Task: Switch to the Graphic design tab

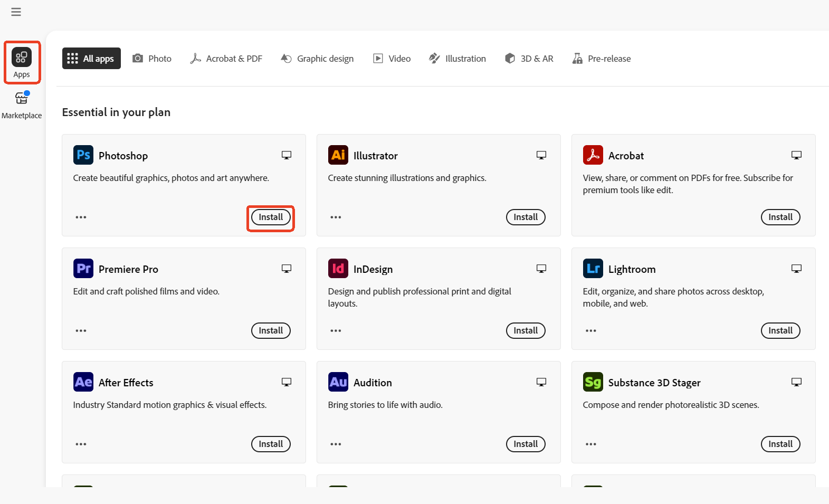Action: coord(317,59)
